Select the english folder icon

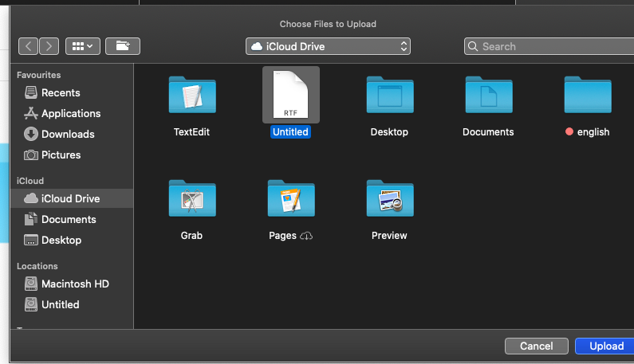588,95
